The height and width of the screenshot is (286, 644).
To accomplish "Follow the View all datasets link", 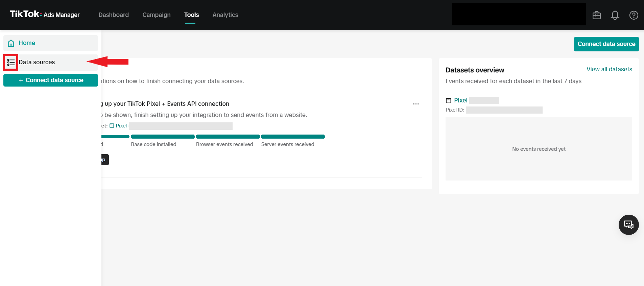I will pos(609,69).
